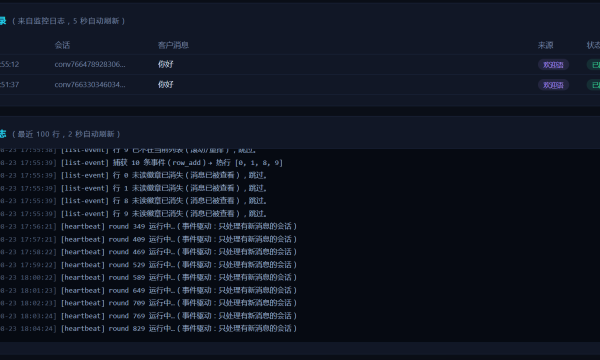Click heartbeat round 829 log entry

click(148, 328)
